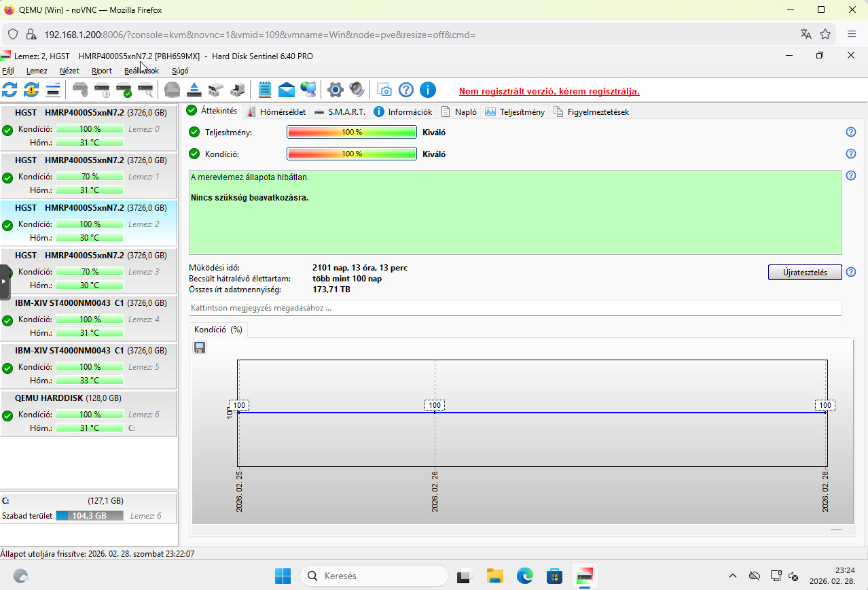Click the question mark help toolbar icon

tap(406, 90)
